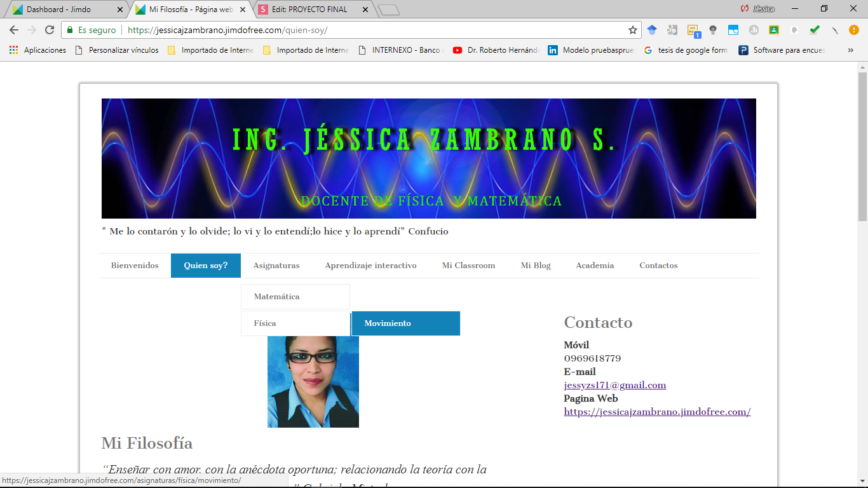This screenshot has height=488, width=868.
Task: Click the jessyzs171@gmail.com email link
Action: click(615, 385)
